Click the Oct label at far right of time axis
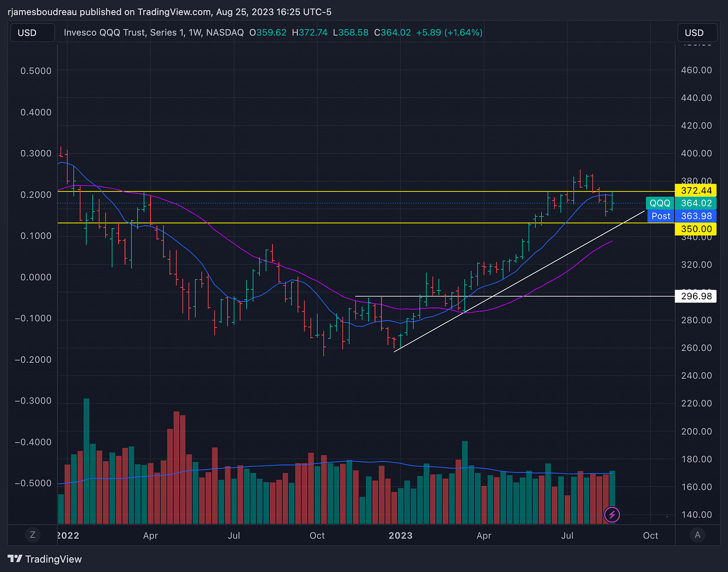The image size is (728, 572). (x=650, y=535)
